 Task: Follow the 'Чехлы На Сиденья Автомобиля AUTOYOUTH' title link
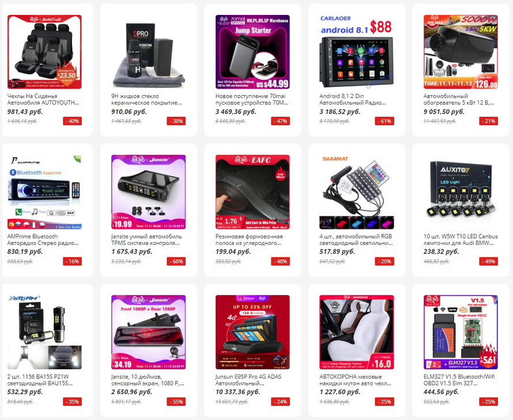coord(43,100)
